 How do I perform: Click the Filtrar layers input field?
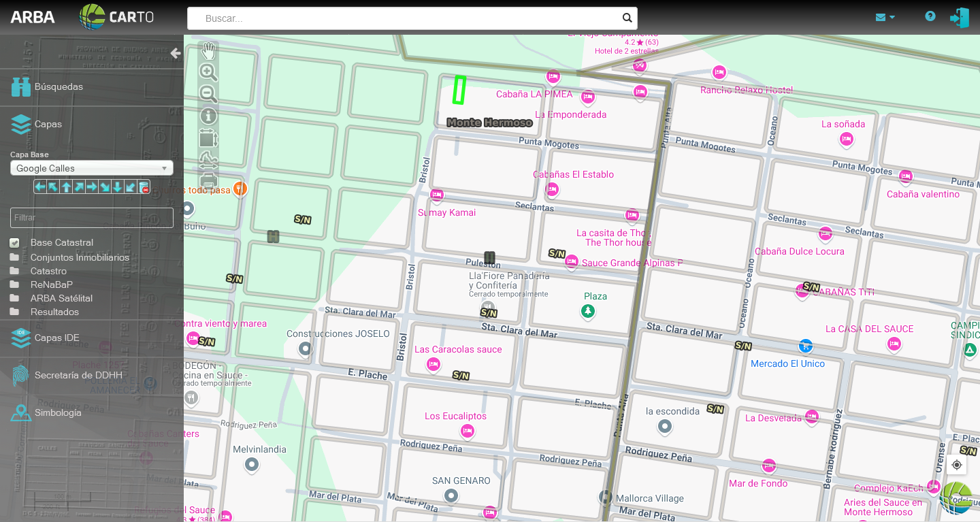point(92,218)
